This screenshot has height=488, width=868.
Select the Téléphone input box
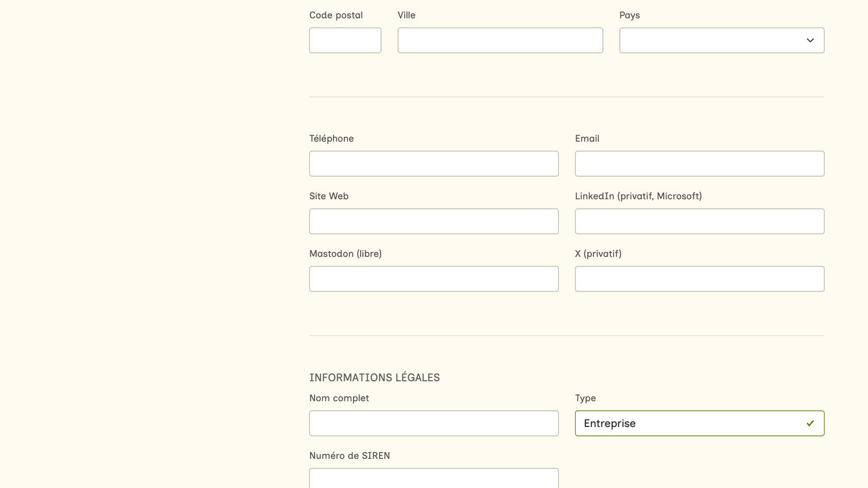coord(433,163)
